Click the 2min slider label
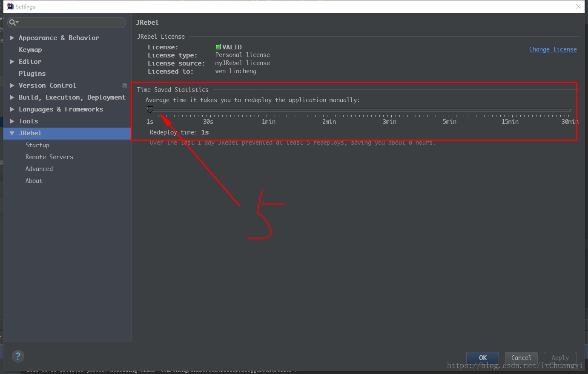Screen dimensions: 588x374 pos(329,122)
